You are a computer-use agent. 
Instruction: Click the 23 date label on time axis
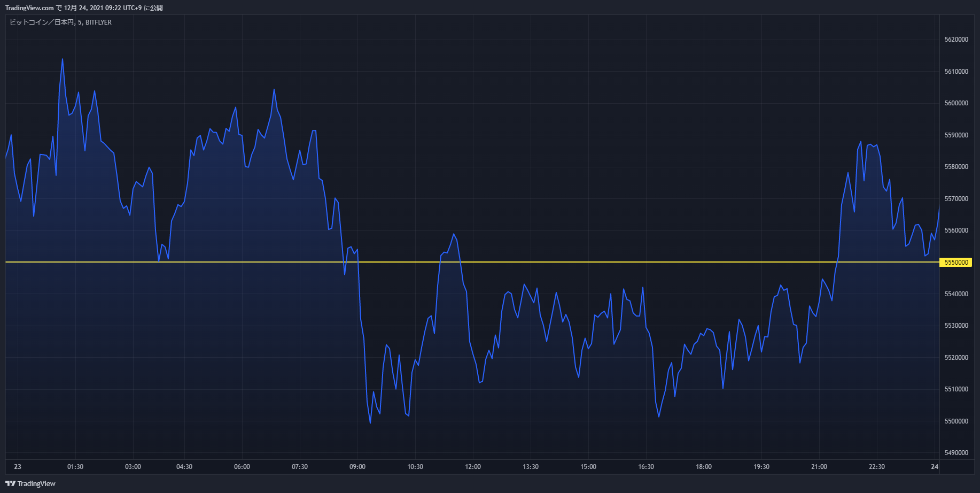point(18,467)
